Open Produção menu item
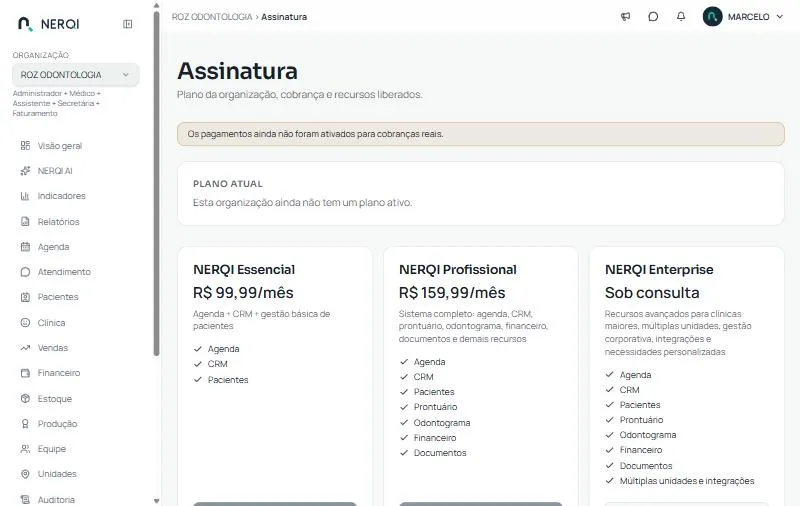 coord(57,423)
